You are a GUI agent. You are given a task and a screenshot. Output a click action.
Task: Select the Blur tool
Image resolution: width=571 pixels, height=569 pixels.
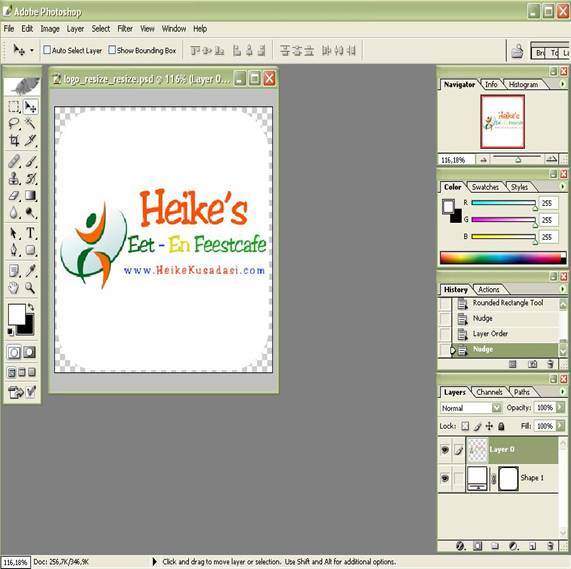[x=14, y=213]
